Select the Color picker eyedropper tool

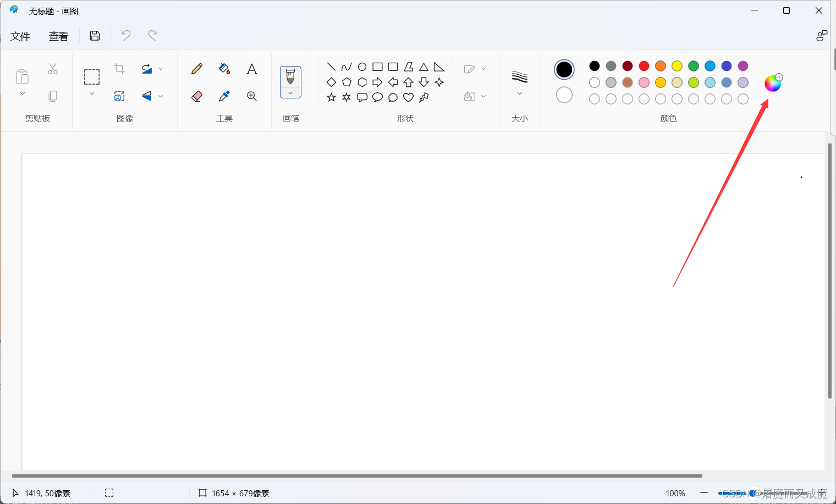(x=224, y=96)
